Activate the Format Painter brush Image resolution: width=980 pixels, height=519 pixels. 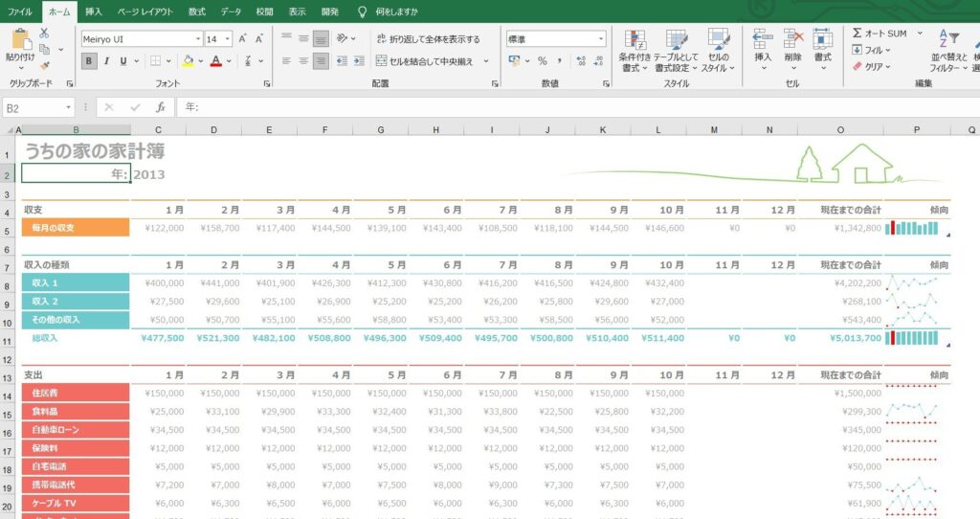[x=44, y=64]
